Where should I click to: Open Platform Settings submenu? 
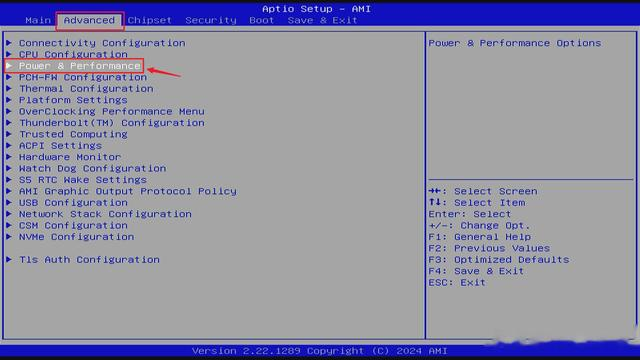point(73,100)
